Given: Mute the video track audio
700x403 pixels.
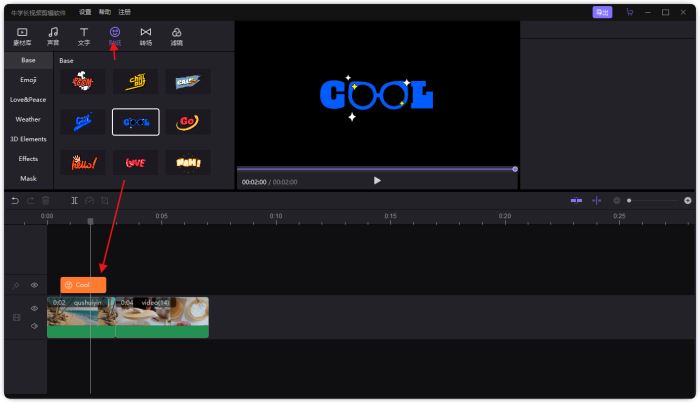Looking at the screenshot, I should pos(34,325).
